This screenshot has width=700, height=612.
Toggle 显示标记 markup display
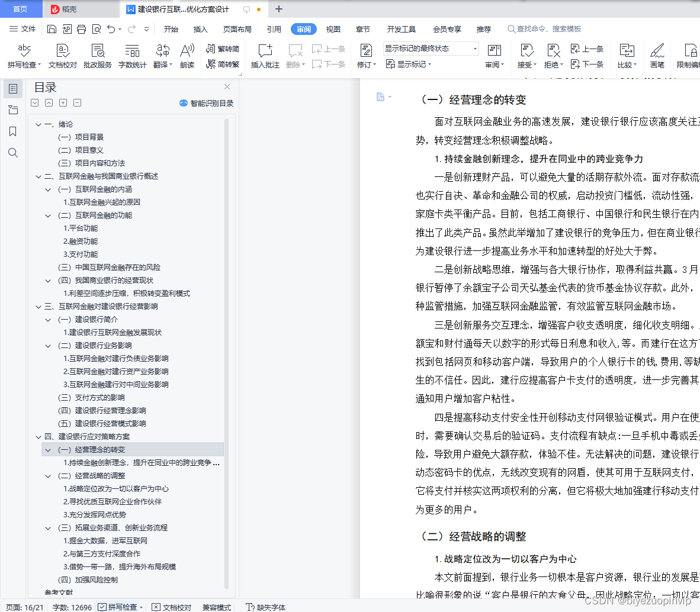point(409,64)
